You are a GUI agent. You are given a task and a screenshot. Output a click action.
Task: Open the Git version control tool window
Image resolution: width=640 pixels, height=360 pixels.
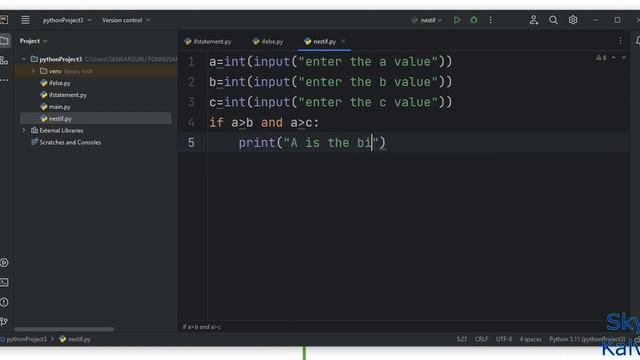(4, 322)
